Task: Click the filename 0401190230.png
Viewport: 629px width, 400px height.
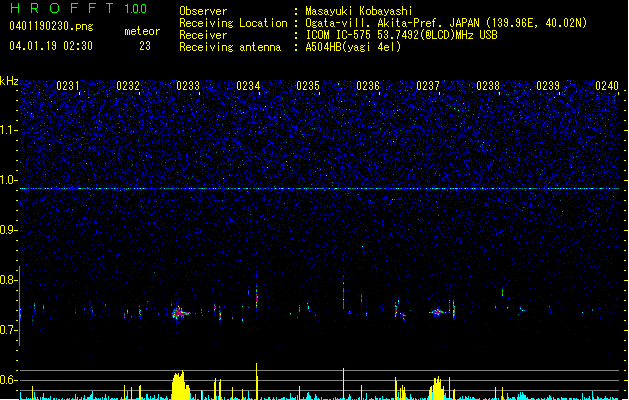Action: (x=51, y=26)
